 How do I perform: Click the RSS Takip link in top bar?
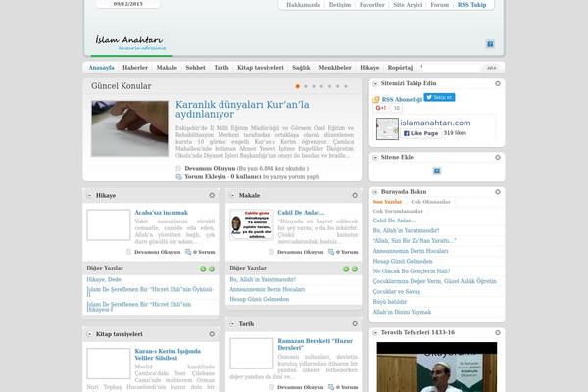471,5
